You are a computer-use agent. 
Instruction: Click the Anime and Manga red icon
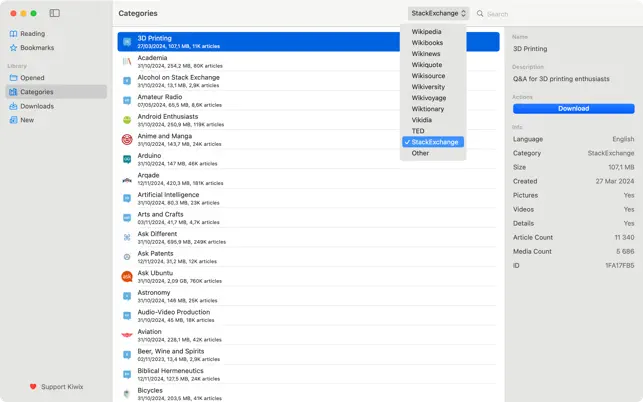point(127,139)
